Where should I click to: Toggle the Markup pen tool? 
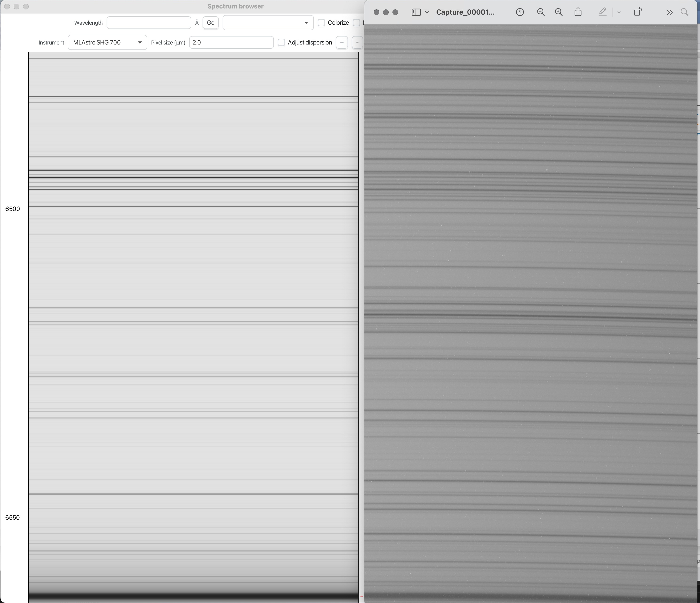[x=602, y=12]
